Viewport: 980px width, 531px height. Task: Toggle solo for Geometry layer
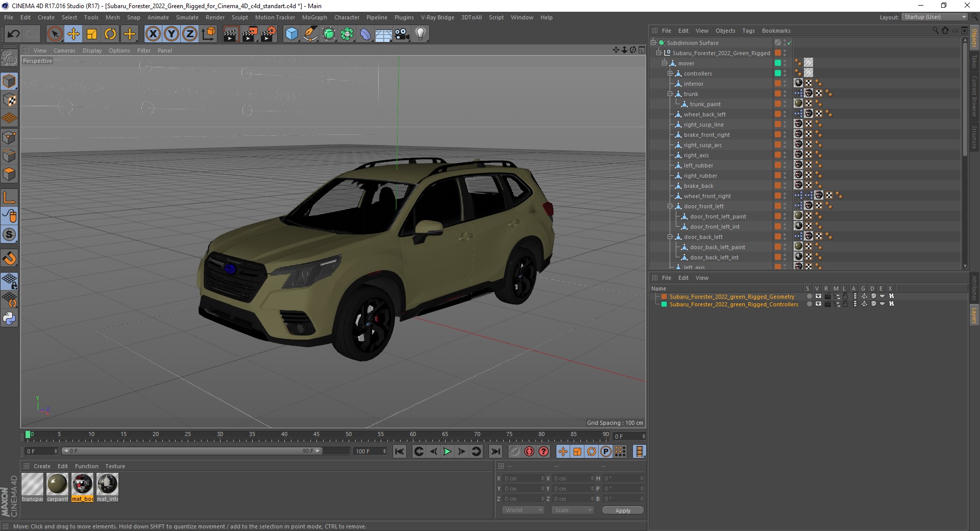tap(810, 296)
